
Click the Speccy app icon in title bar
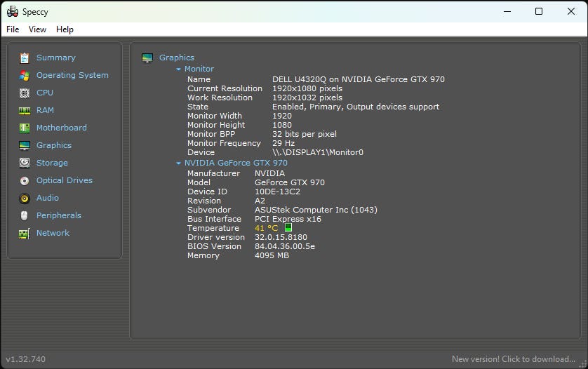click(x=13, y=12)
